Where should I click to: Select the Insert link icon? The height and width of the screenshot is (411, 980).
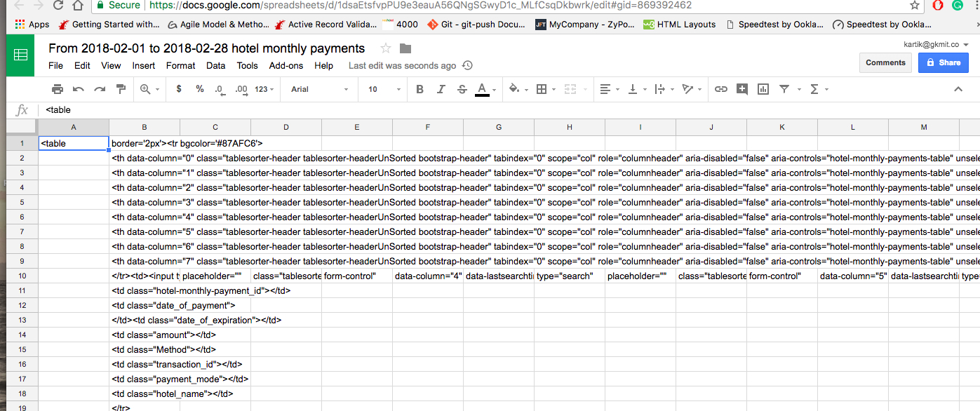pos(720,89)
